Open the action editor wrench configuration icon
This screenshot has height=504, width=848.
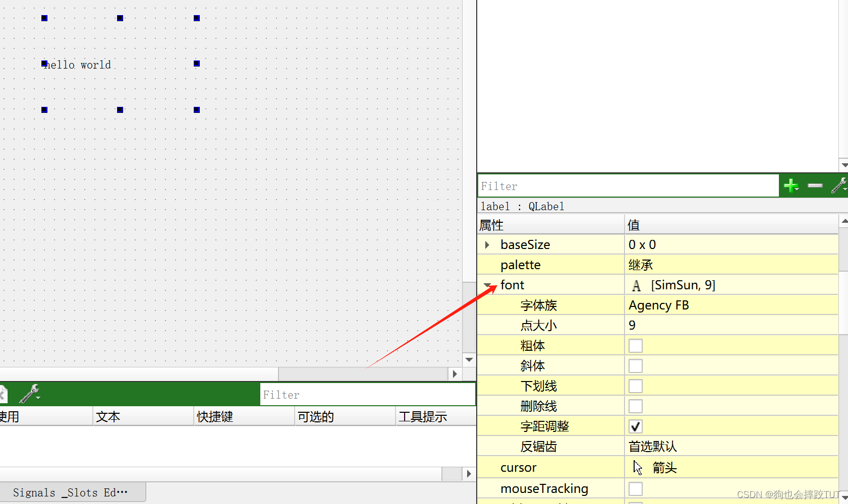[x=30, y=394]
